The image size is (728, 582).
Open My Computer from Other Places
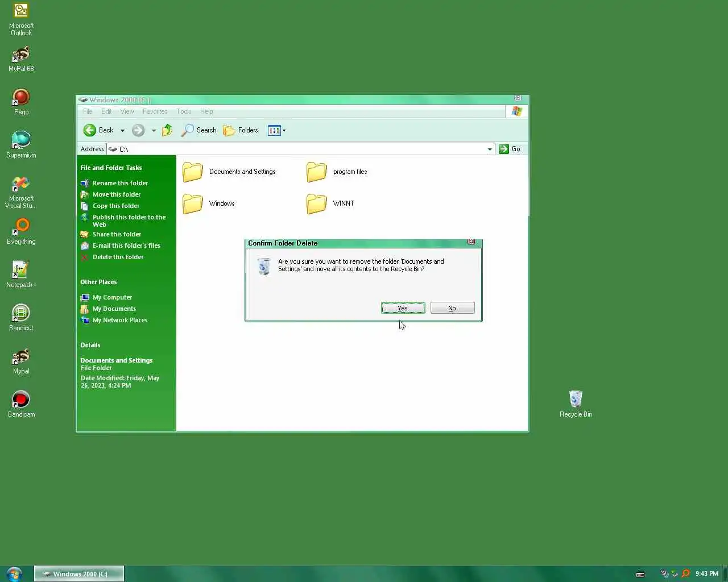(x=112, y=297)
